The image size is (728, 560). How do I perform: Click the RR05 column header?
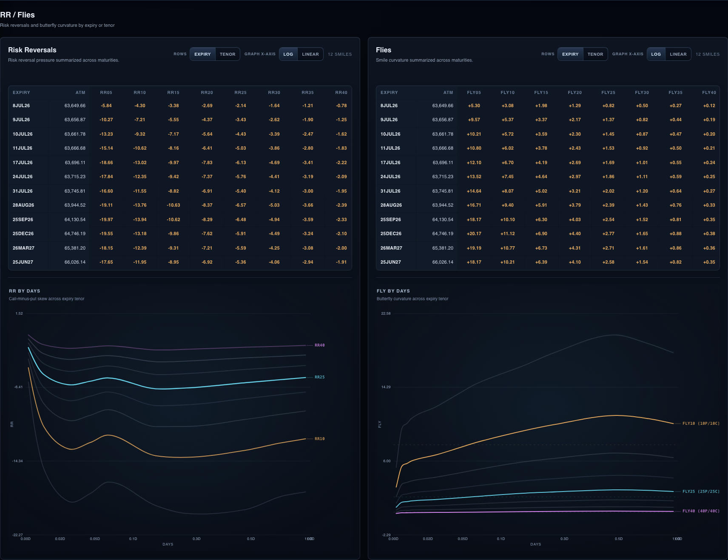[x=106, y=92]
